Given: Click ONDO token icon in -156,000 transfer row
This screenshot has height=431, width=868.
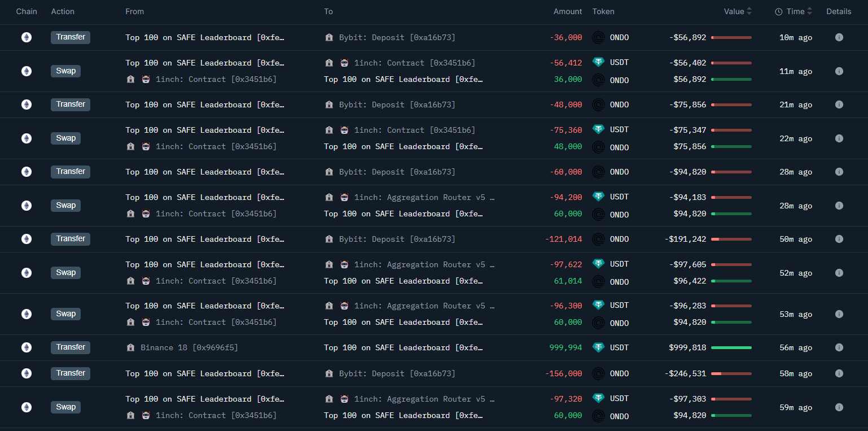Looking at the screenshot, I should 598,374.
